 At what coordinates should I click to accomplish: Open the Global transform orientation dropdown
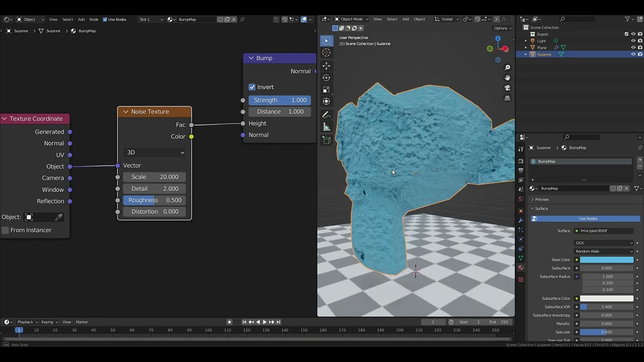pyautogui.click(x=447, y=19)
